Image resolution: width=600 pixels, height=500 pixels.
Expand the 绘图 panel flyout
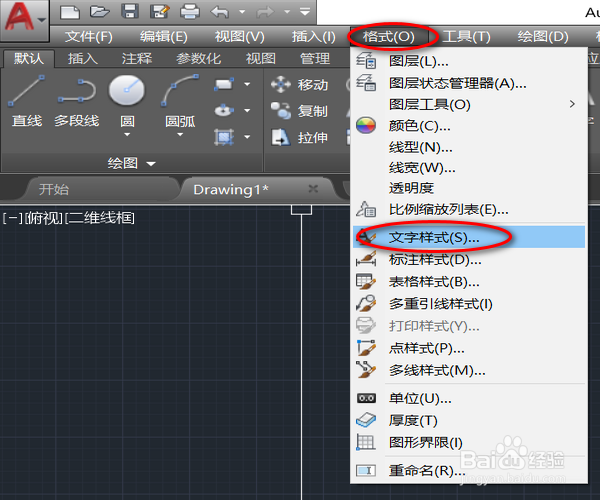click(131, 163)
